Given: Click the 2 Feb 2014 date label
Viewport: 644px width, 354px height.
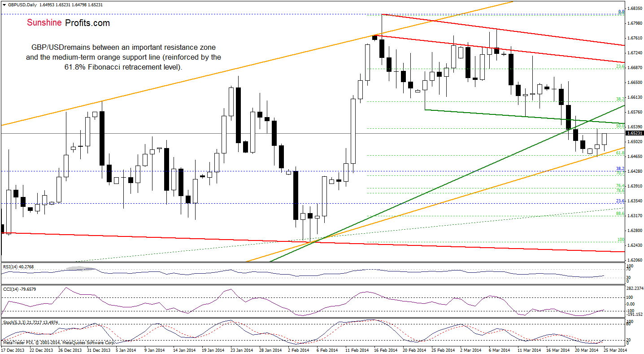Looking at the screenshot, I should click(x=300, y=350).
